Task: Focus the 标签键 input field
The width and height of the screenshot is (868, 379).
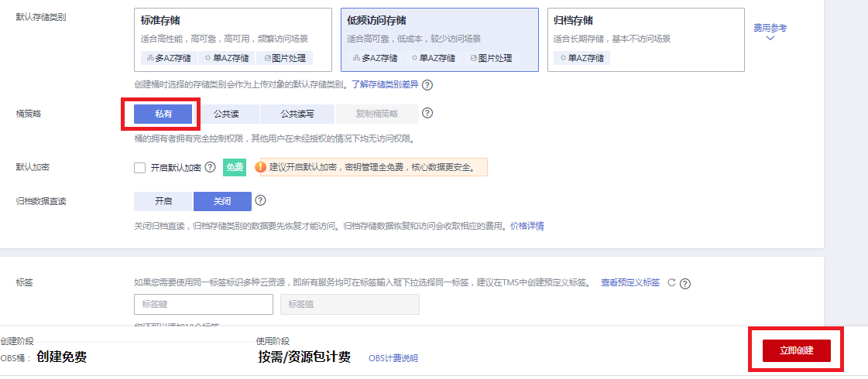Action: (x=204, y=304)
